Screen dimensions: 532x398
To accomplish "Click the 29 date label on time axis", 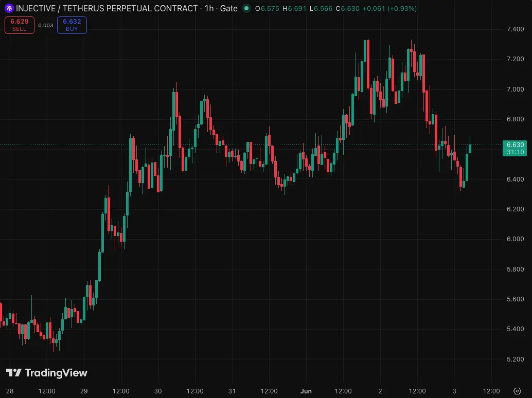I will click(84, 391).
